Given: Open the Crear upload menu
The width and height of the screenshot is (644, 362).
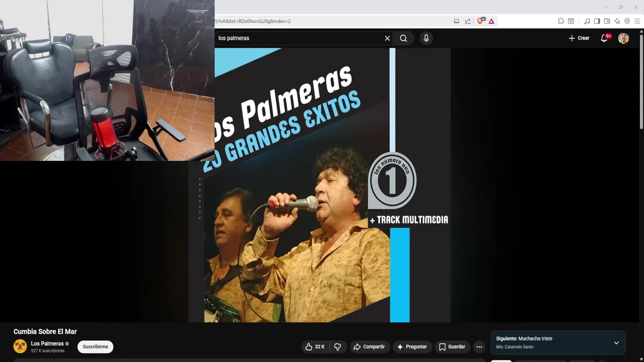Looking at the screenshot, I should pyautogui.click(x=579, y=38).
